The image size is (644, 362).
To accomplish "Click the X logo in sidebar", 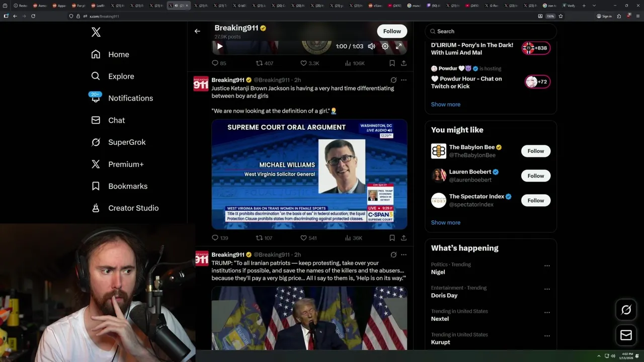I will (96, 32).
